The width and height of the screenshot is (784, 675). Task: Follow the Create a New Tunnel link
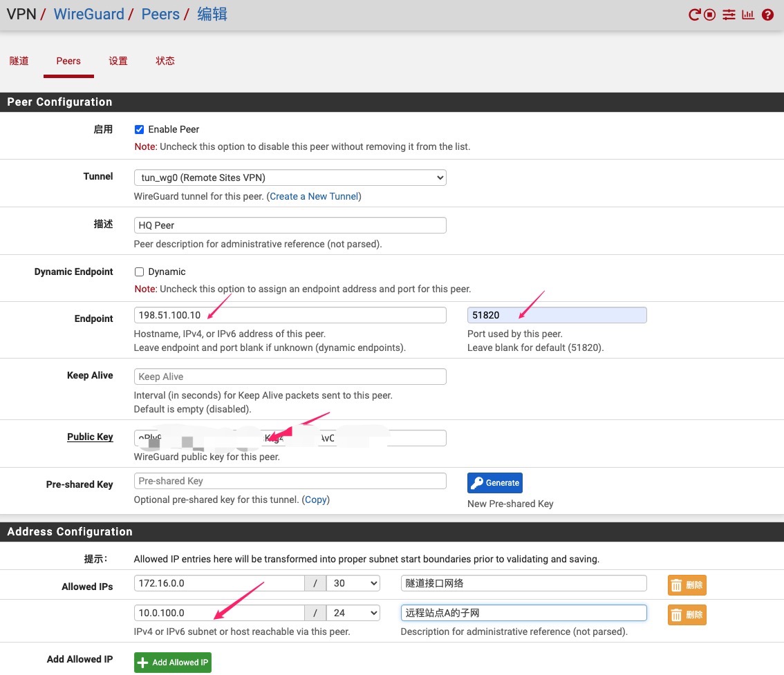point(314,196)
